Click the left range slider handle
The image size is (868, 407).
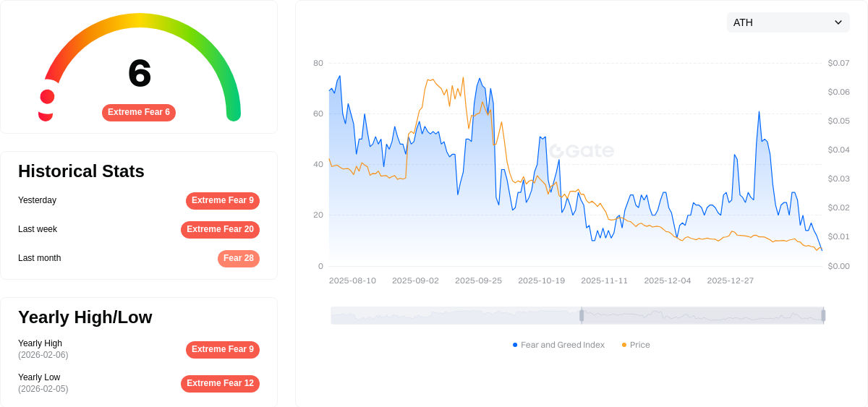coord(582,315)
